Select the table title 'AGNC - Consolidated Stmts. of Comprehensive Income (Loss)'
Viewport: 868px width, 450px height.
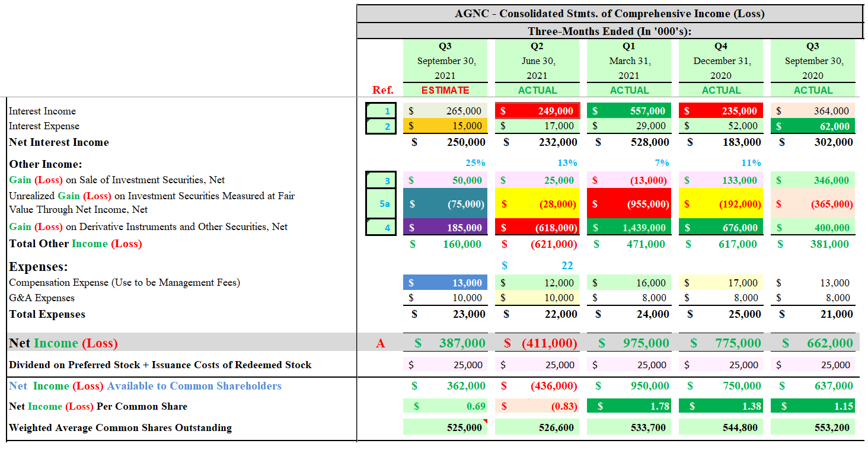point(609,14)
